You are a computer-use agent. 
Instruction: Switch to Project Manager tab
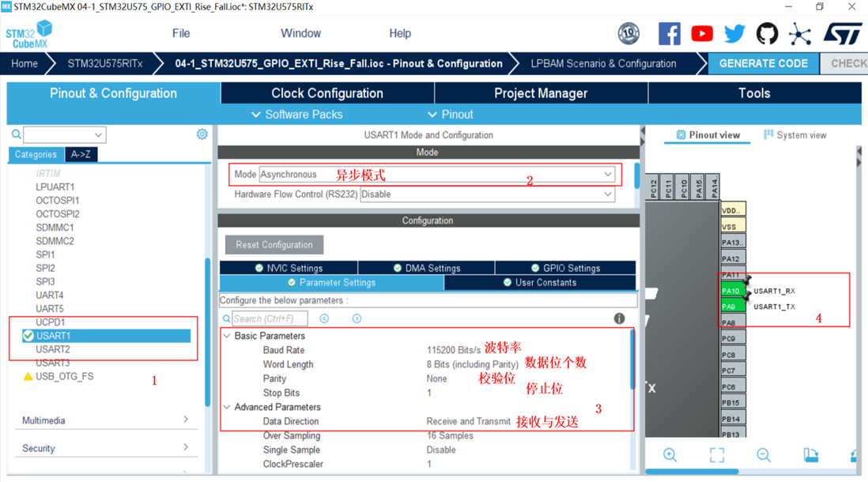pos(541,93)
